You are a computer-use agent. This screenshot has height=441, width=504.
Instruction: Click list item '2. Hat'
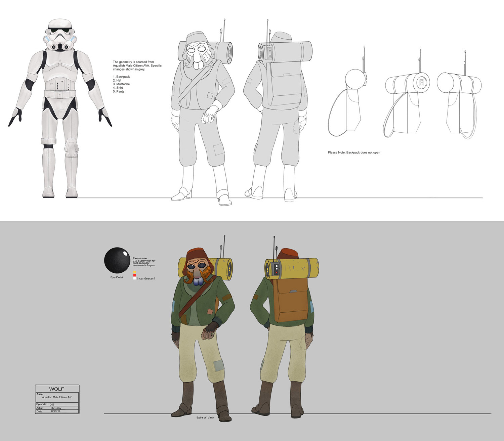tap(117, 80)
